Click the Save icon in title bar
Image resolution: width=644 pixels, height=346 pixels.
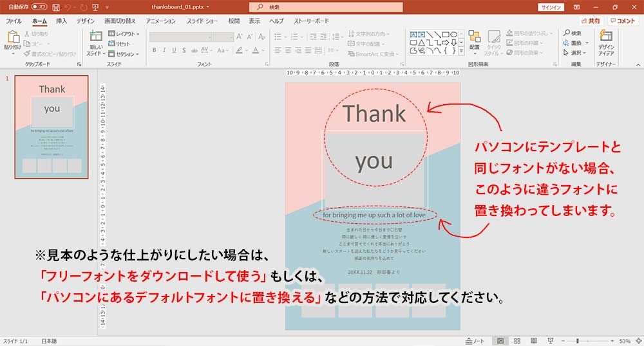(57, 7)
